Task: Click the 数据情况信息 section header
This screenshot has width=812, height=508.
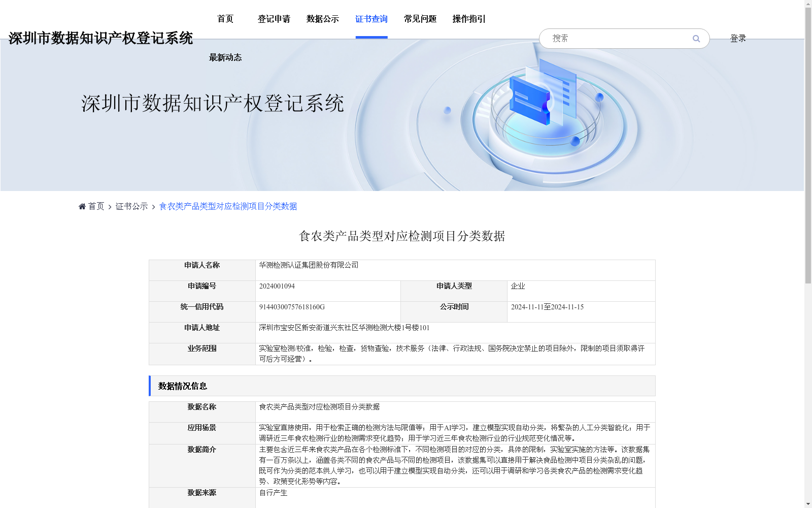Action: click(402, 386)
